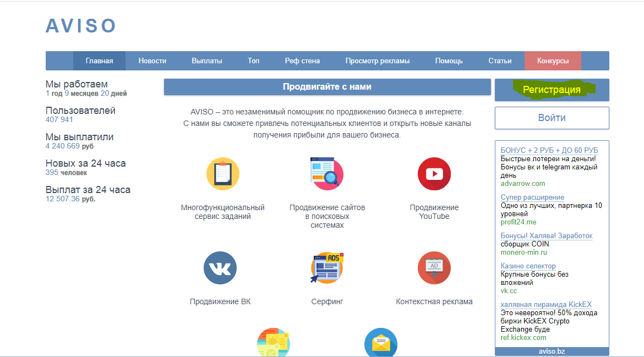Visit the profit24.me link
Image resolution: width=644 pixels, height=357 pixels.
pyautogui.click(x=519, y=222)
